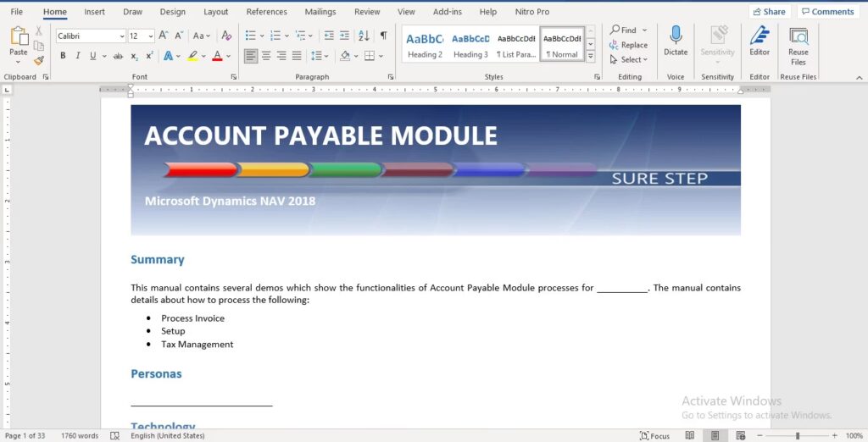
Task: Expand the Styles gallery more arrow
Action: click(x=591, y=57)
